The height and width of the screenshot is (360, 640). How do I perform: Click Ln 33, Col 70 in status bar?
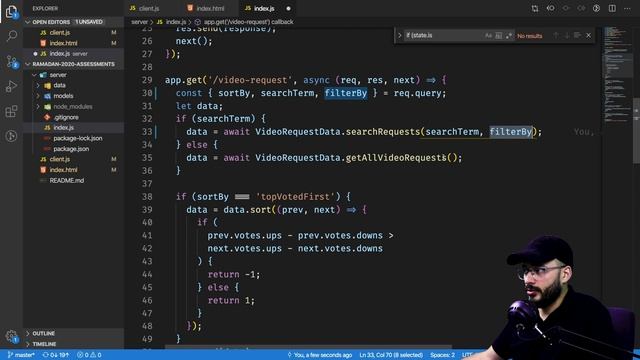[391, 355]
